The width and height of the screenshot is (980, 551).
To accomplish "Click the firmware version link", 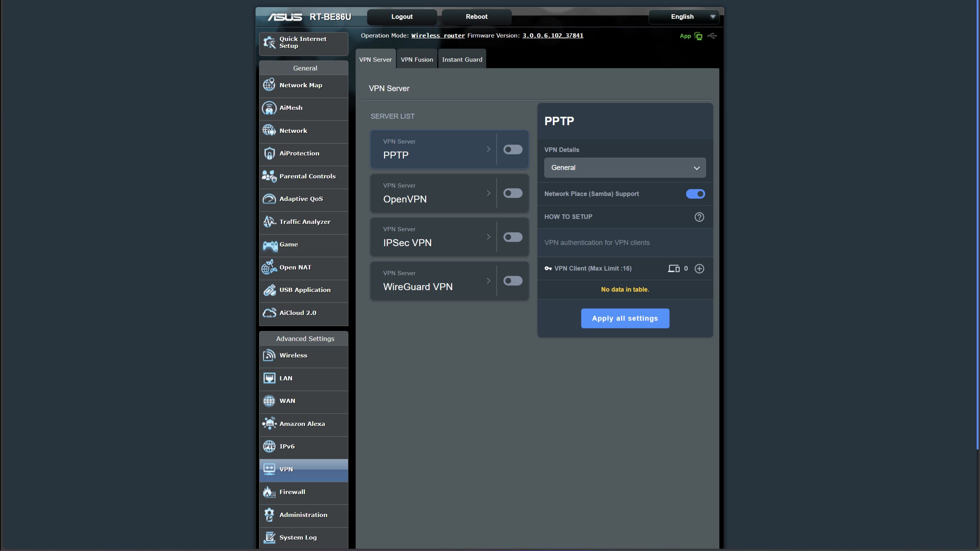I will 552,36.
